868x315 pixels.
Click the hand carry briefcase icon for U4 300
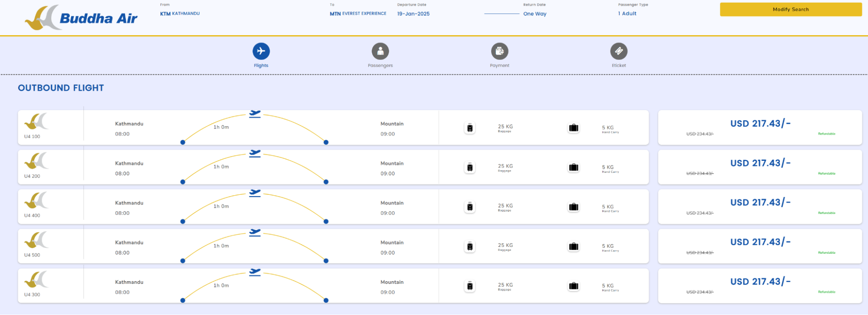coord(574,286)
